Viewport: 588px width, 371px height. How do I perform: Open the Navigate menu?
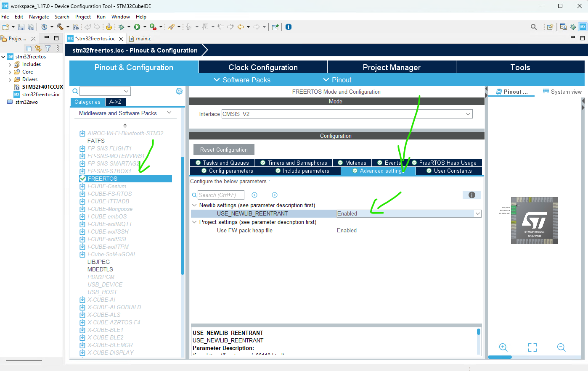point(39,17)
